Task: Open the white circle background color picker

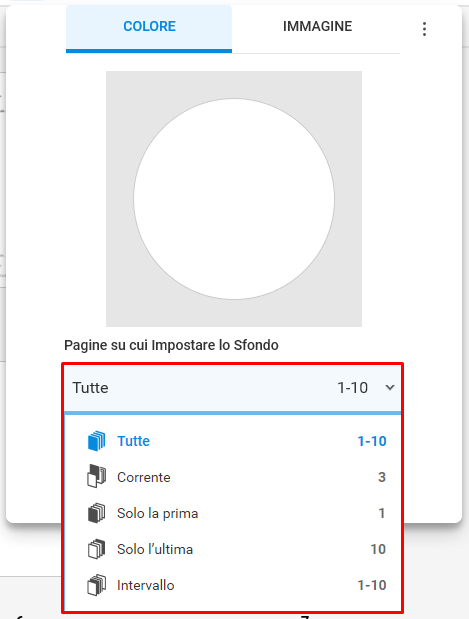Action: (x=234, y=199)
